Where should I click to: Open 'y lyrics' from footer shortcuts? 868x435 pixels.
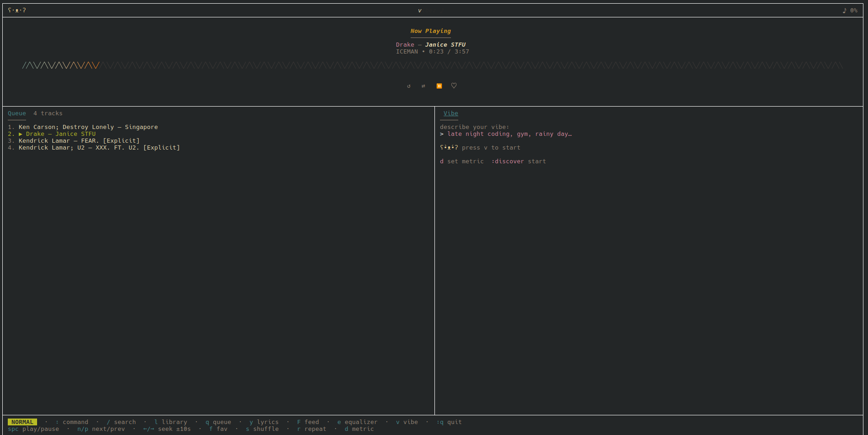(264, 422)
